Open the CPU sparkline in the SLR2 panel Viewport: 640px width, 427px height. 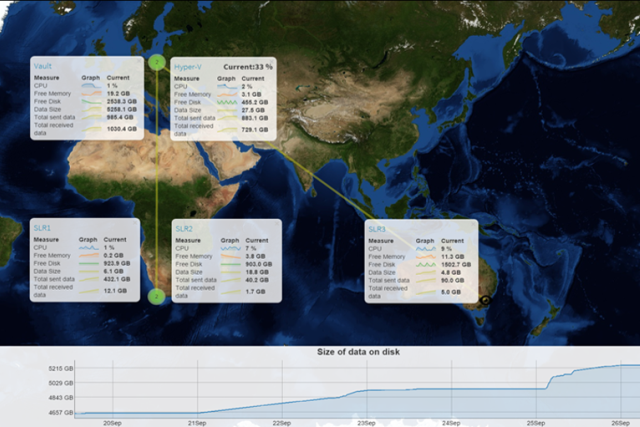[x=229, y=248]
